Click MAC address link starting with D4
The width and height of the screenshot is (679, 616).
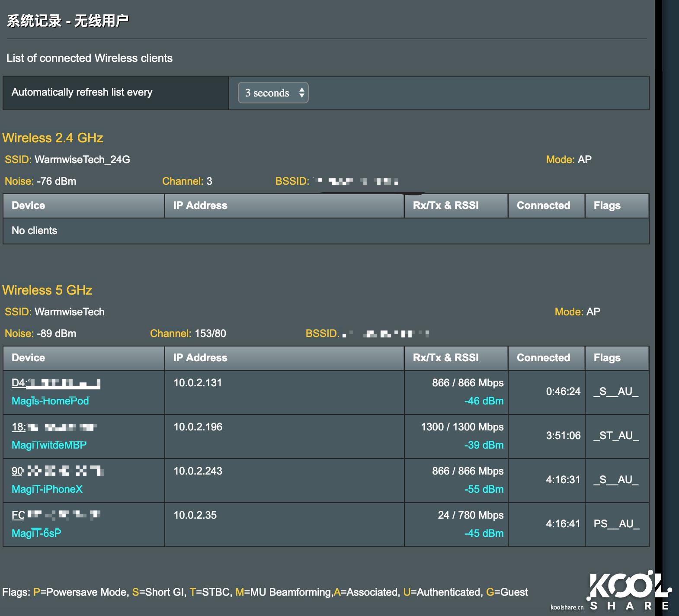[x=56, y=383]
